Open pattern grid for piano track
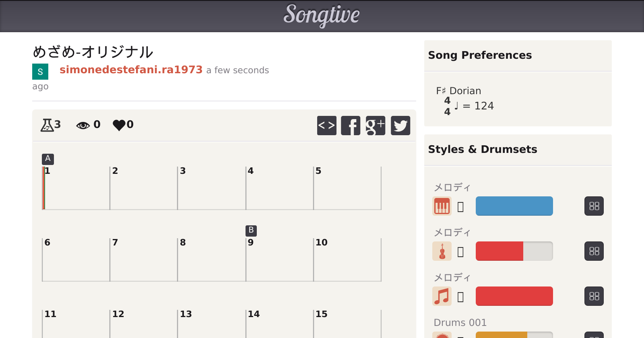Screen dimensions: 644x338 (x=594, y=206)
